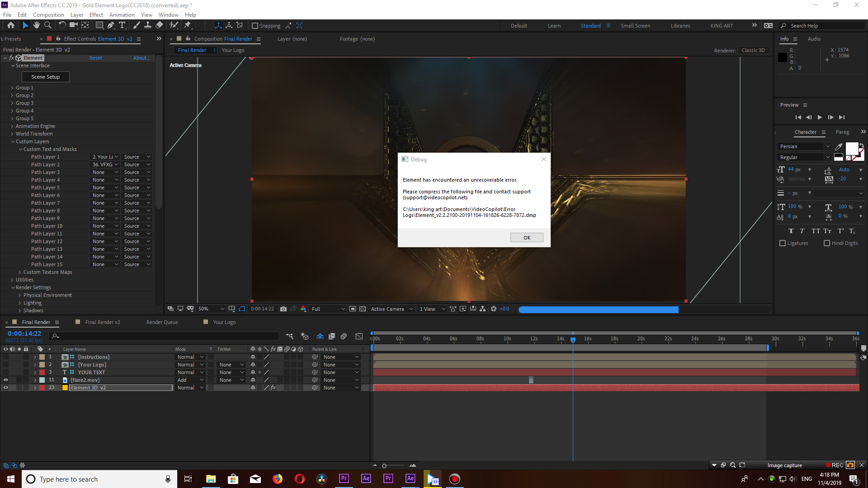Screen dimensions: 868x488
Task: Click the Pen tool in toolbar
Action: pos(111,25)
